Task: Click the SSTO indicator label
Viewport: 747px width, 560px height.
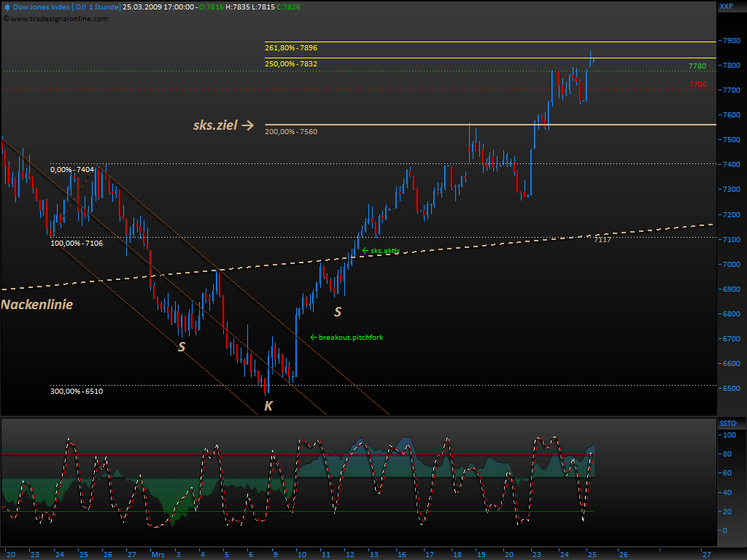Action: (727, 424)
